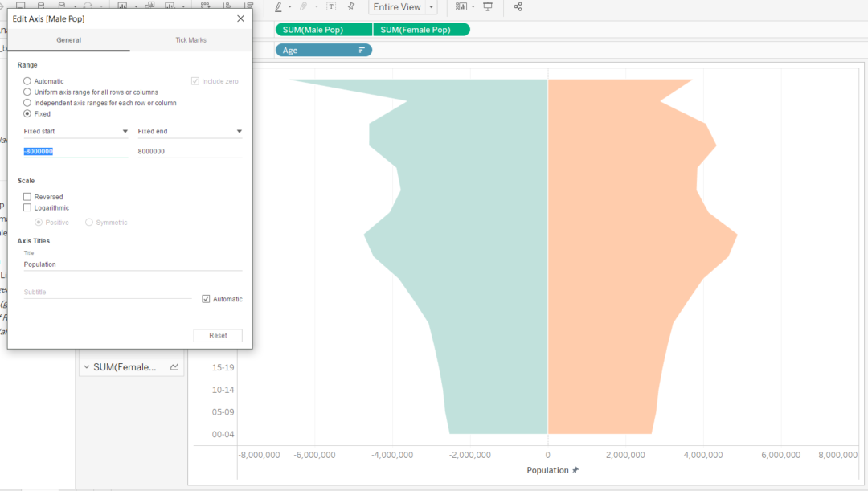Select the Highlight pen icon
Screen dimensions: 868x491
[279, 6]
